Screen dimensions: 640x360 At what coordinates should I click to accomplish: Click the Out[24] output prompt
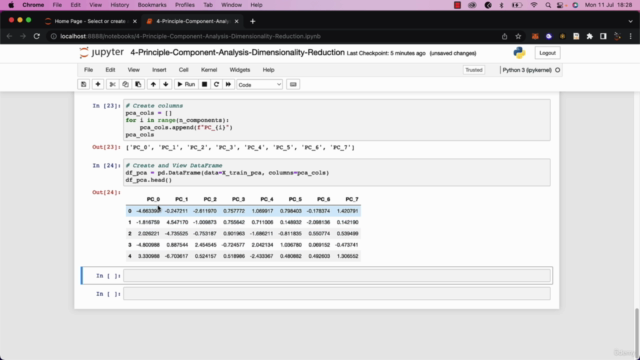coord(106,192)
